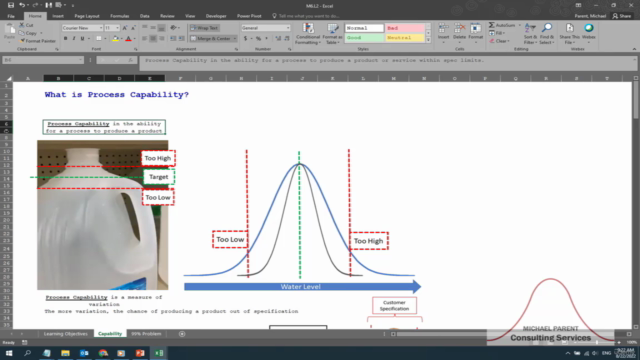Click Increase Decimal icon
Screen dimensions: 640x360
click(x=278, y=38)
